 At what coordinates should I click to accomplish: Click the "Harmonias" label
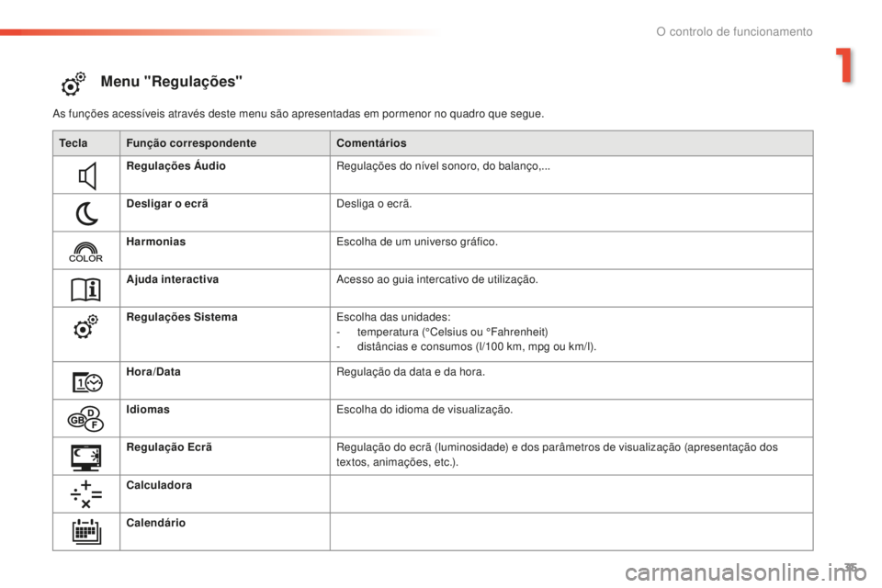(x=156, y=242)
